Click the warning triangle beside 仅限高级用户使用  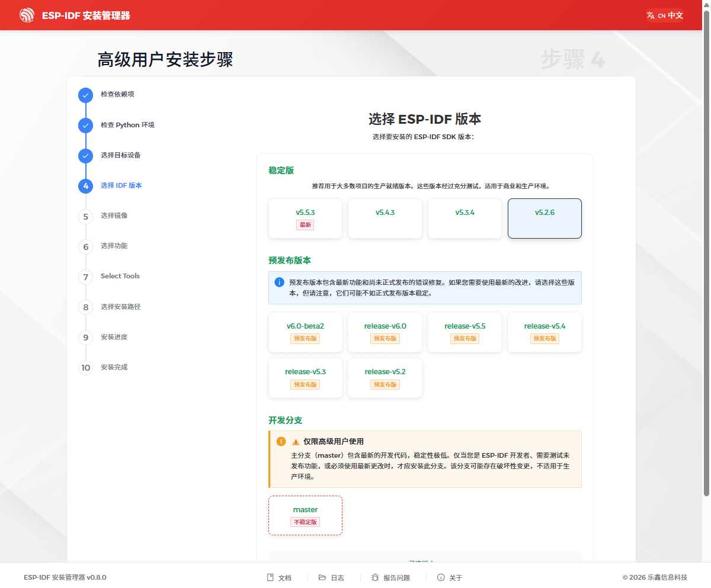(x=296, y=442)
